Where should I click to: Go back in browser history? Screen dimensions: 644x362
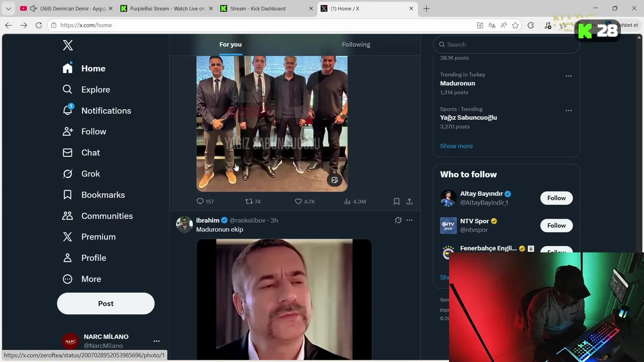click(x=9, y=25)
